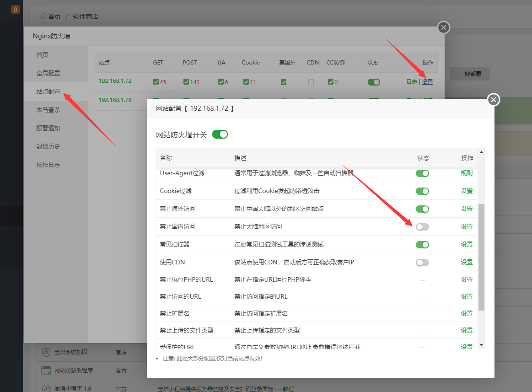Click the scrollbar down arrow in rule list

pos(481,344)
